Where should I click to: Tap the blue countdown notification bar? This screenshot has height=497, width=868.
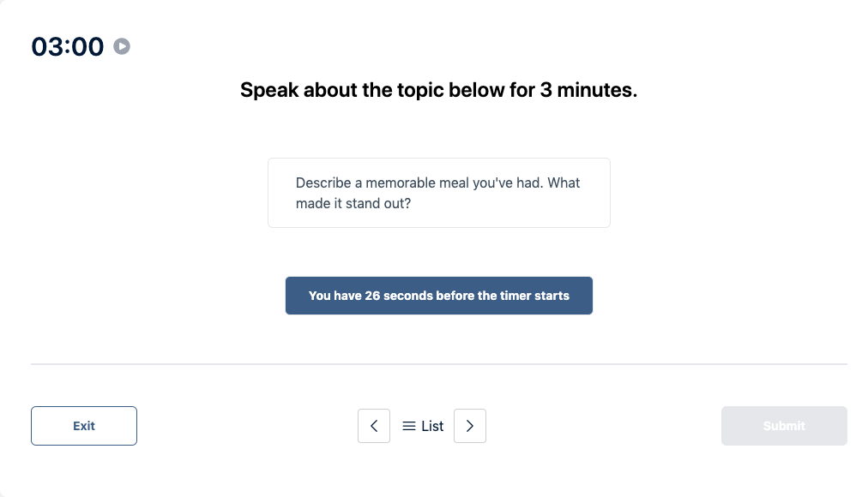[439, 296]
